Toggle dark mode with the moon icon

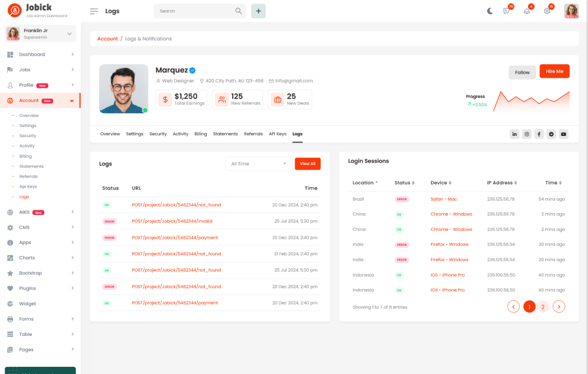490,11
